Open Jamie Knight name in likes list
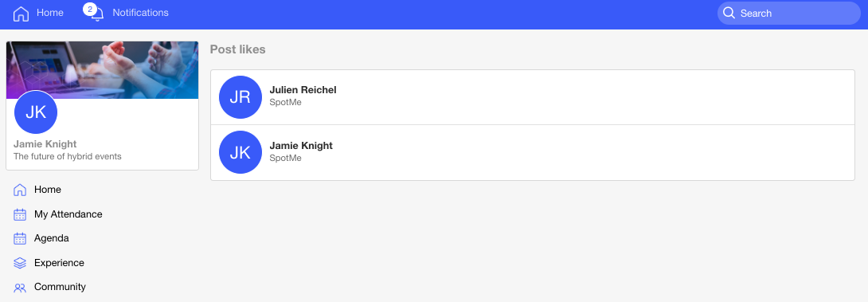 point(301,146)
